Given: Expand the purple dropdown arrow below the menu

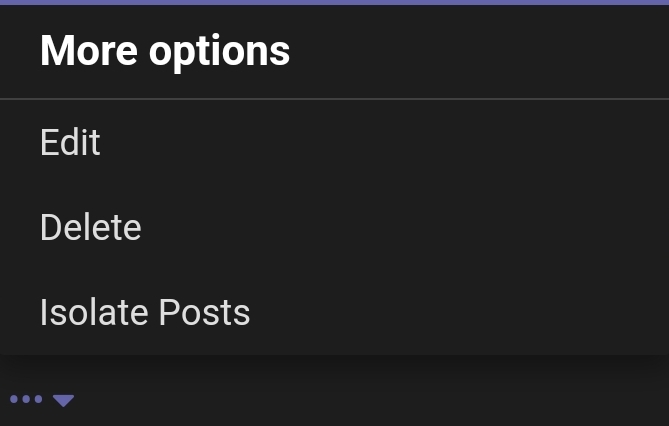Looking at the screenshot, I should [x=64, y=401].
